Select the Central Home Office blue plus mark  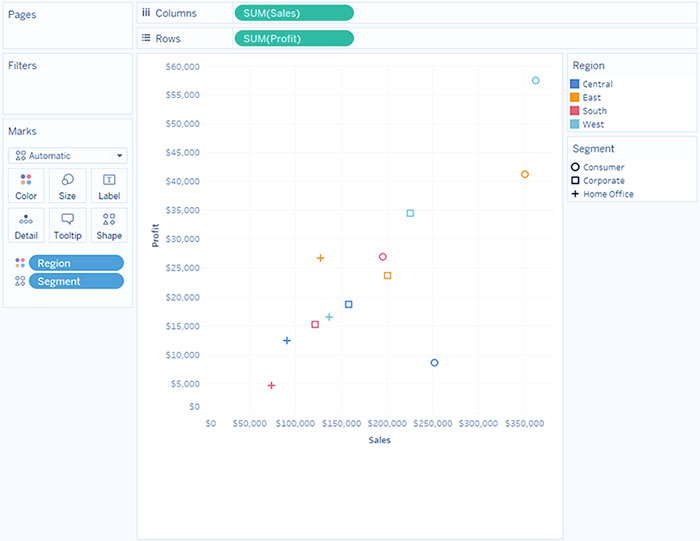click(287, 341)
